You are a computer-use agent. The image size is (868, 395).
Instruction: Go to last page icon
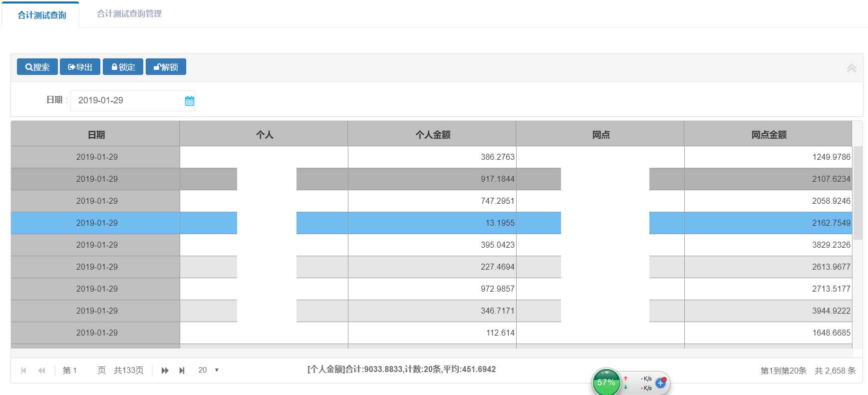(182, 371)
